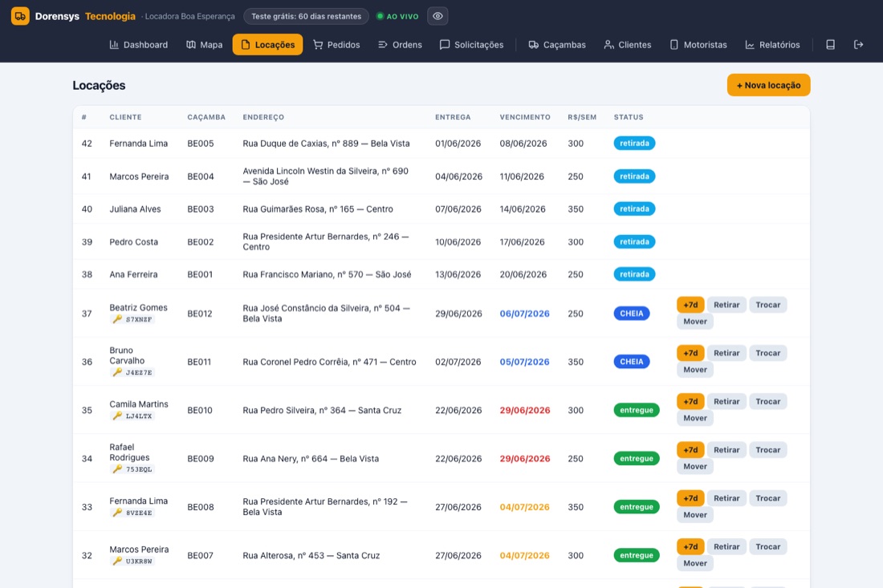Switch to the Mapa tab
Screen dimensions: 883x588
(205, 44)
